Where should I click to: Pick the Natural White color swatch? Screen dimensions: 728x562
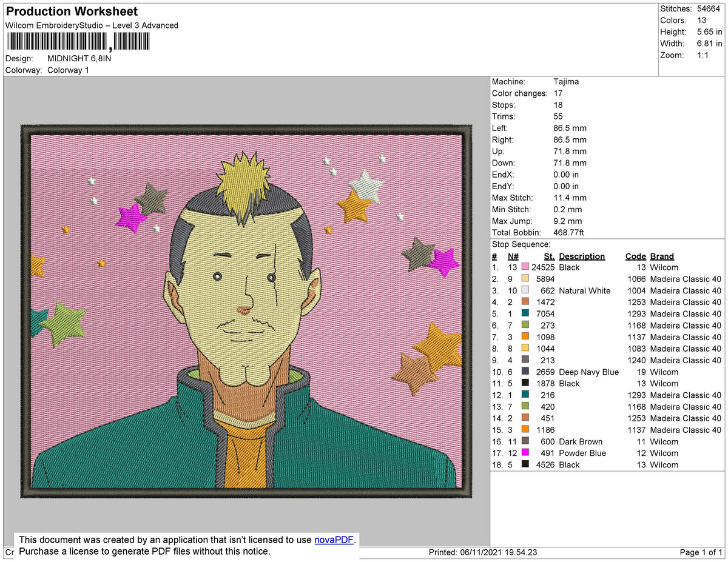pyautogui.click(x=525, y=290)
